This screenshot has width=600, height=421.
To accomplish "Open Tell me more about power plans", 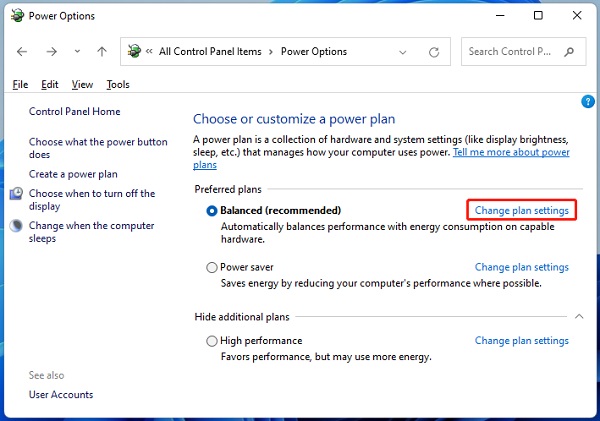I will coord(511,152).
